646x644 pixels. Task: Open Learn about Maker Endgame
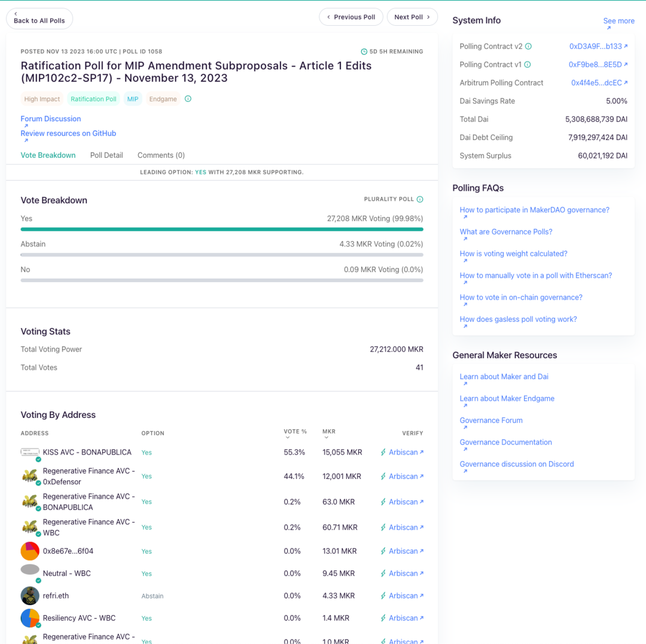point(507,398)
